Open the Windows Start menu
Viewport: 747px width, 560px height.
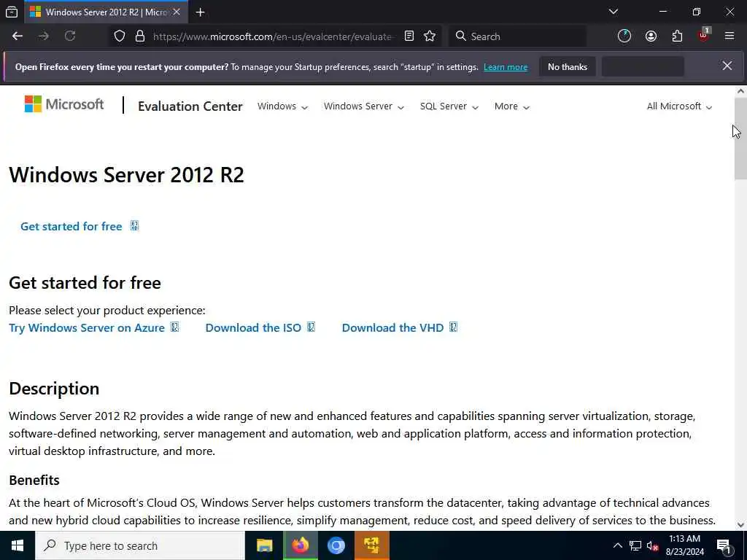[18, 545]
